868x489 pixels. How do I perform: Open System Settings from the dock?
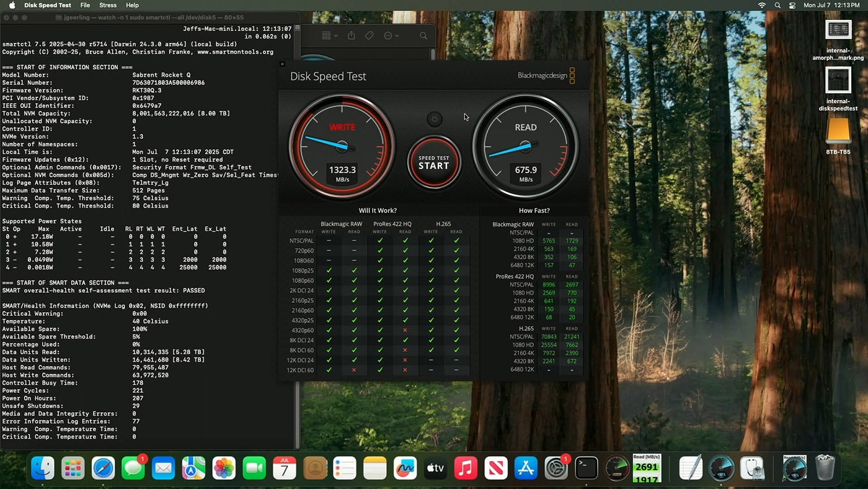point(556,468)
